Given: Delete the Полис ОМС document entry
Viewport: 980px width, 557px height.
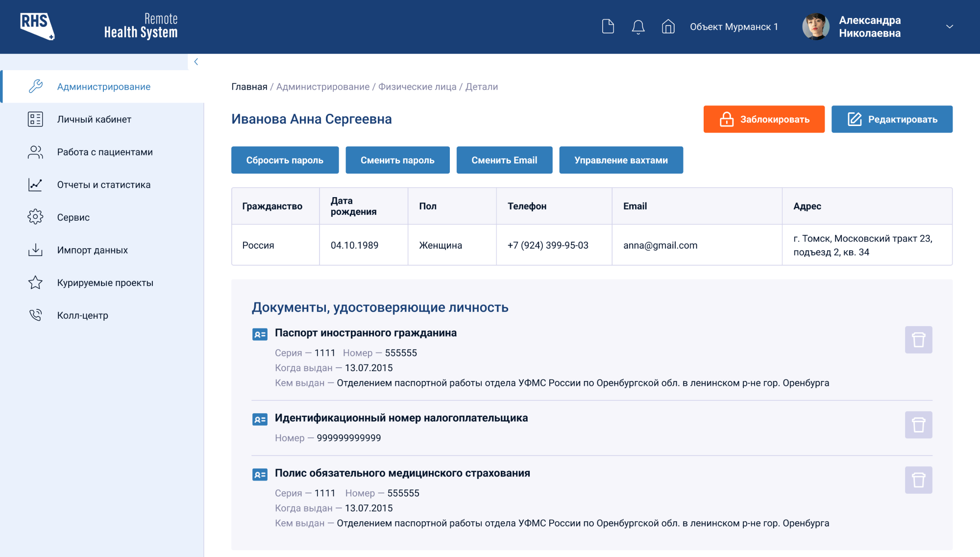Looking at the screenshot, I should [x=918, y=480].
